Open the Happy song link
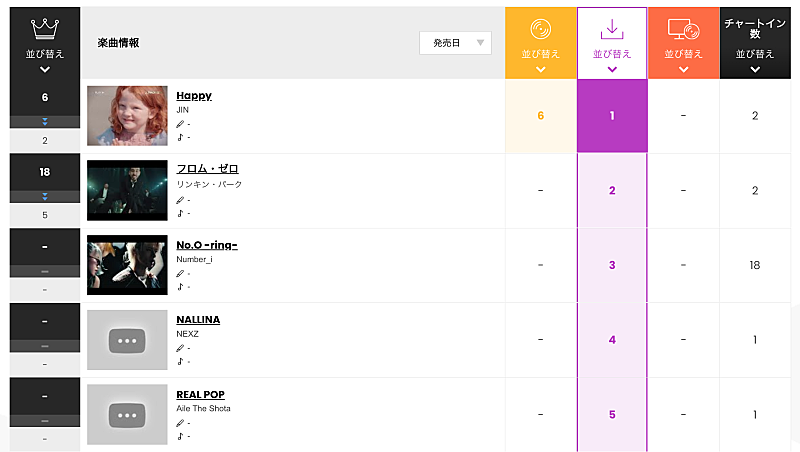 (194, 95)
